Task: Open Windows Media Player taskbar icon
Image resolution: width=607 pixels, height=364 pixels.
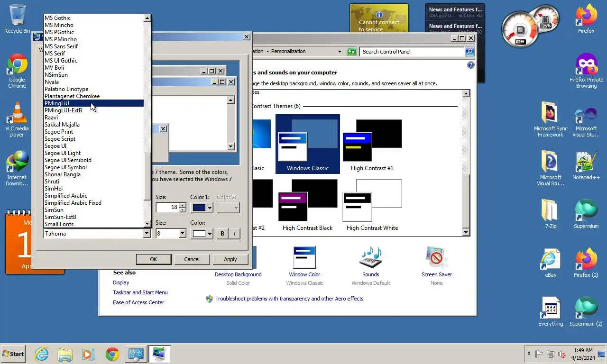Action: (x=88, y=354)
